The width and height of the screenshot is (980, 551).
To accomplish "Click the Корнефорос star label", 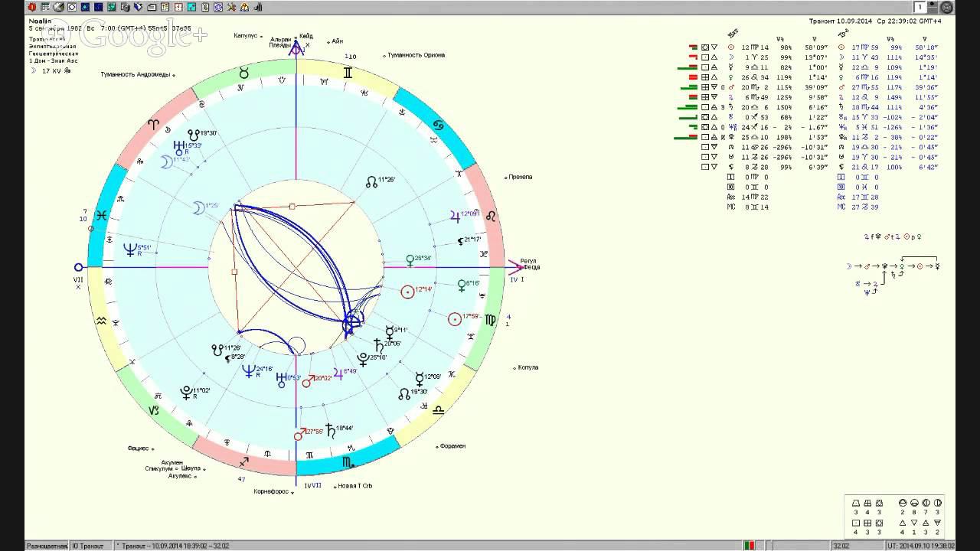I will pyautogui.click(x=271, y=491).
